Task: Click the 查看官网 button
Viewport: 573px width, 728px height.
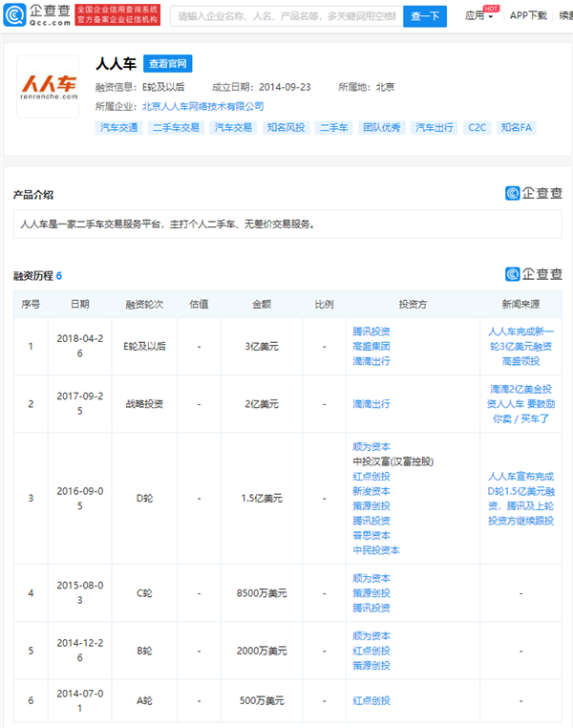Action: pos(167,64)
